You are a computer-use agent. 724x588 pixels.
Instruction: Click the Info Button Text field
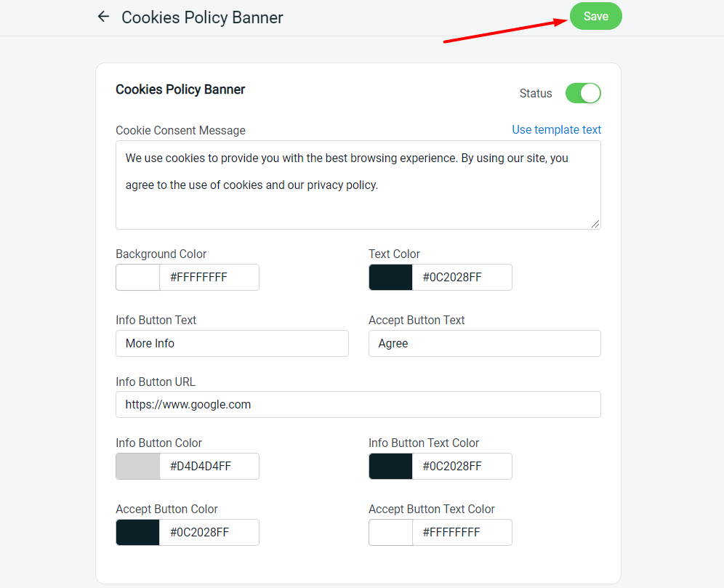232,344
